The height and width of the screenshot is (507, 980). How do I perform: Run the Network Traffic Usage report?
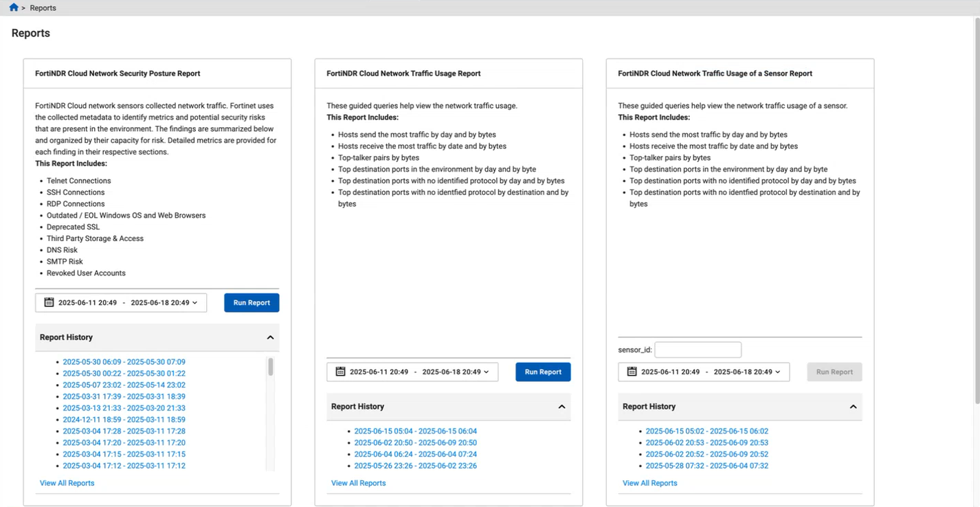click(543, 372)
